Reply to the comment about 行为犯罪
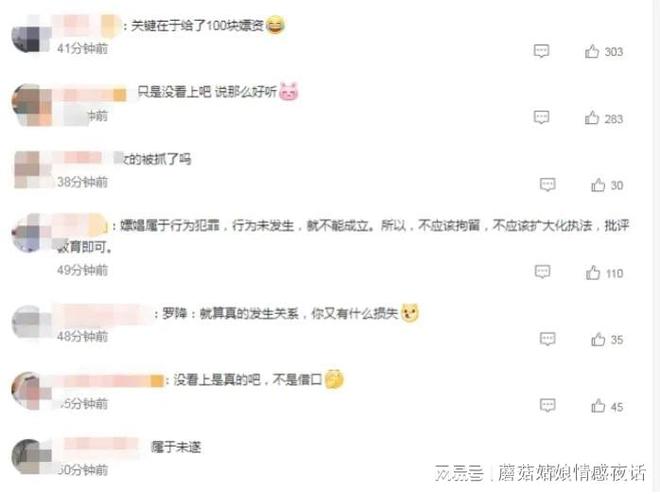Image resolution: width=660 pixels, height=494 pixels. coord(543,272)
